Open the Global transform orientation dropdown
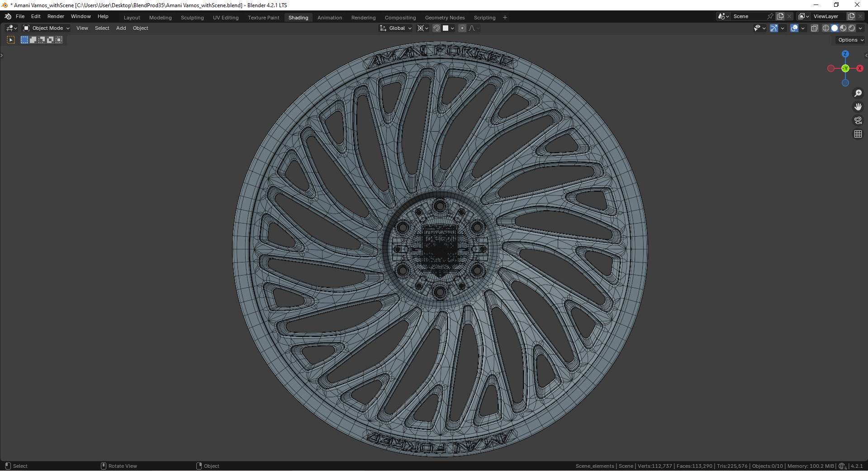This screenshot has height=471, width=868. coord(396,28)
